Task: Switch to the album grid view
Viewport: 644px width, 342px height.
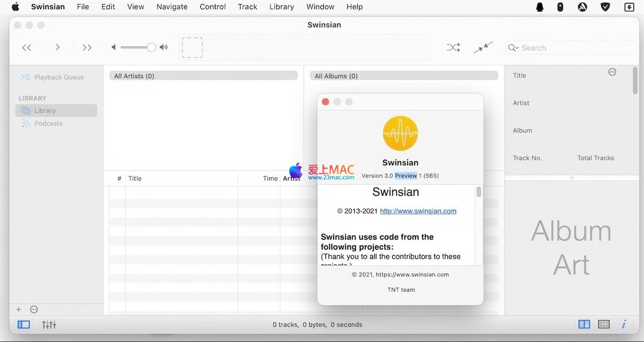Action: click(604, 324)
